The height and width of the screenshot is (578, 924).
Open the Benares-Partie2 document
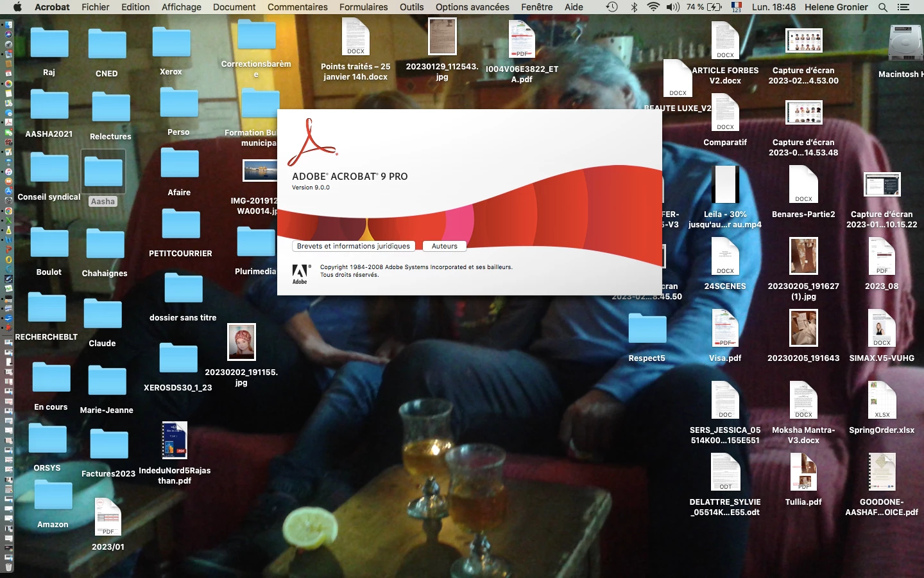click(x=803, y=184)
